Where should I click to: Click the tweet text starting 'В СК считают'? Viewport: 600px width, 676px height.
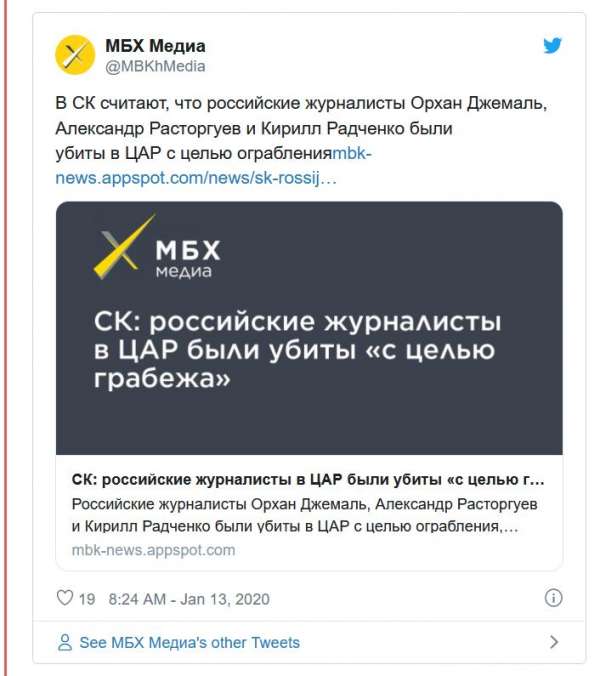point(300,116)
